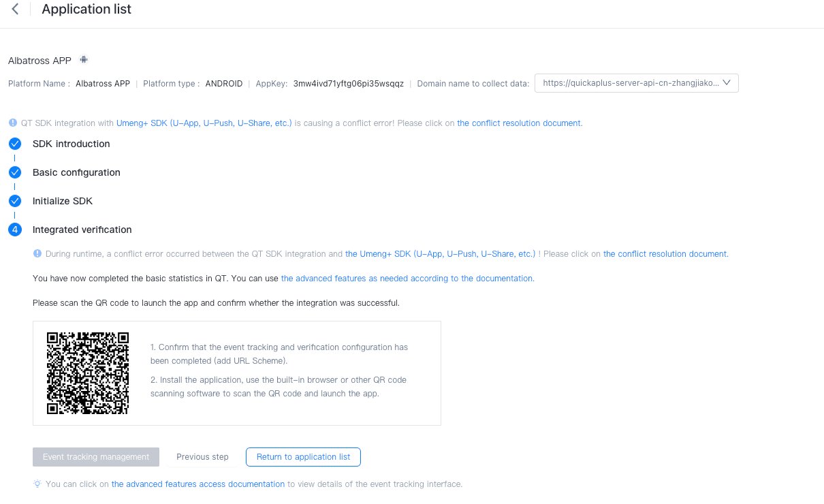Viewport: 824px width, 504px height.
Task: Click the Previous step button
Action: pyautogui.click(x=202, y=457)
